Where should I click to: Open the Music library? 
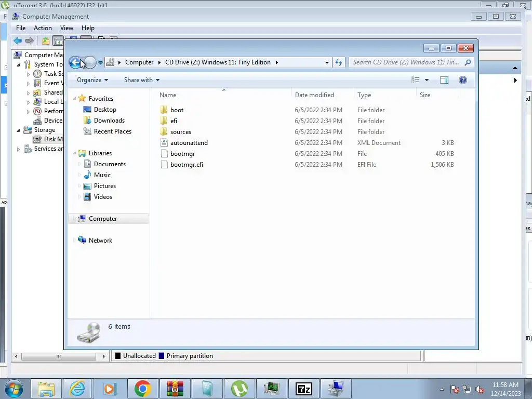click(x=102, y=175)
